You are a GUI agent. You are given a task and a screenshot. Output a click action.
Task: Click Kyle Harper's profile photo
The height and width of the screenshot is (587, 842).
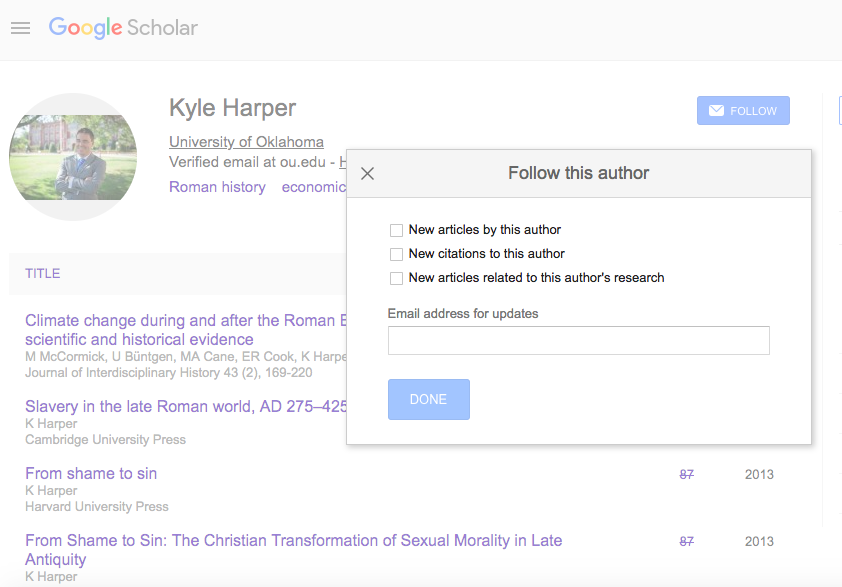tap(72, 156)
